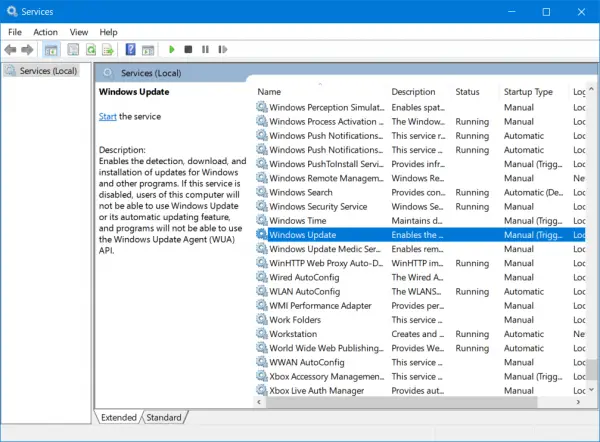Switch to the Extended tab

click(119, 416)
